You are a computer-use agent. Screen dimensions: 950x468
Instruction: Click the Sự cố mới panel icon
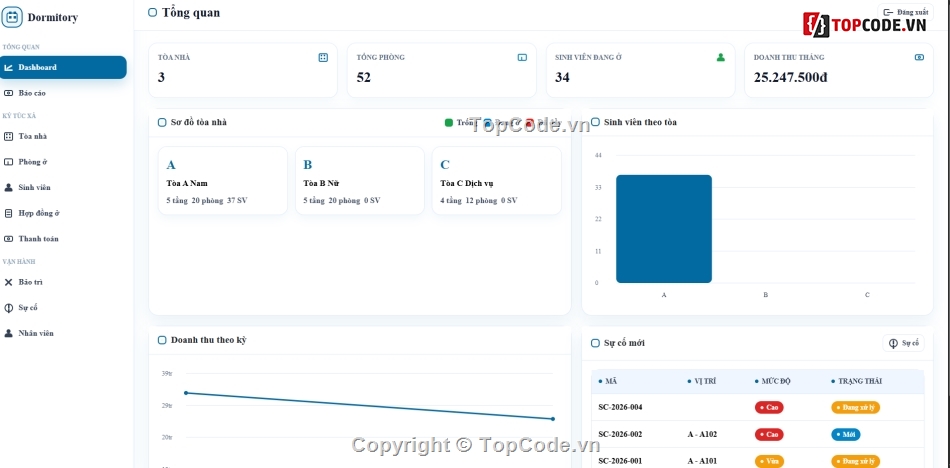tap(596, 343)
